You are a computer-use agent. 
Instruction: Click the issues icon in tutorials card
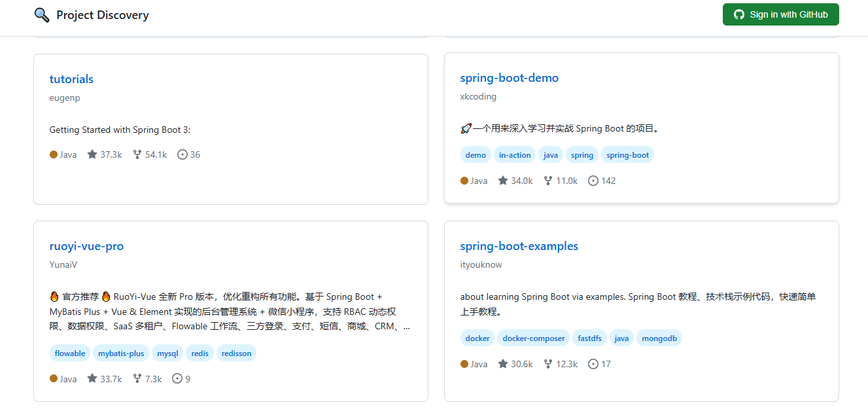182,154
